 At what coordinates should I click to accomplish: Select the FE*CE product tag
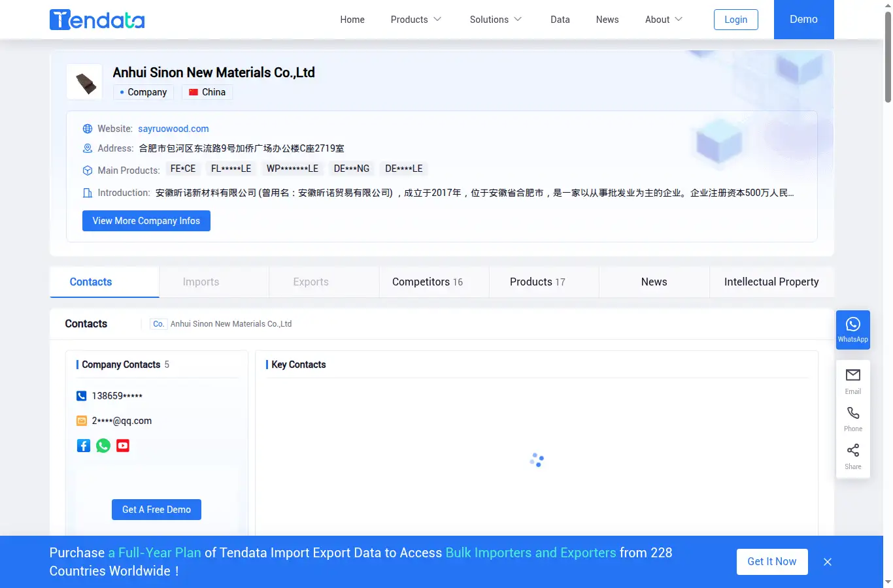pos(183,169)
